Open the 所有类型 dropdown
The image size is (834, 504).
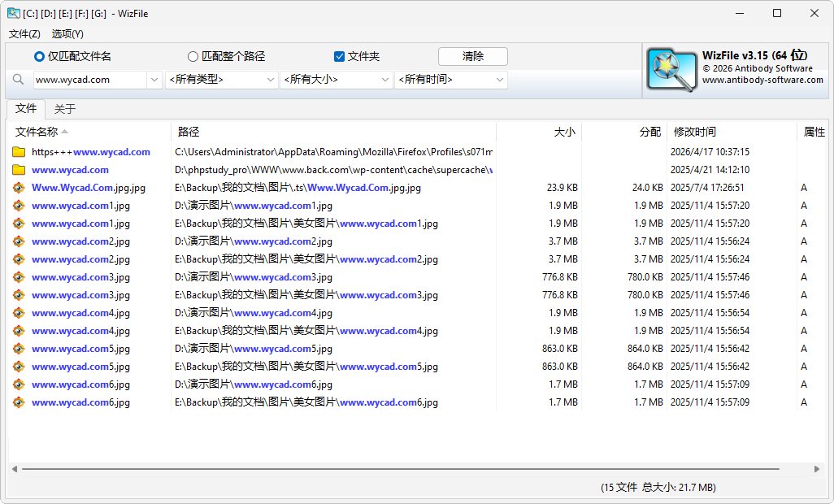point(221,79)
